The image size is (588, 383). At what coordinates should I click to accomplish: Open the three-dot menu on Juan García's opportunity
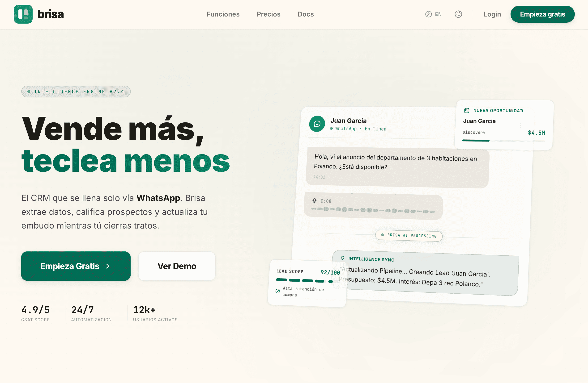coord(520,126)
